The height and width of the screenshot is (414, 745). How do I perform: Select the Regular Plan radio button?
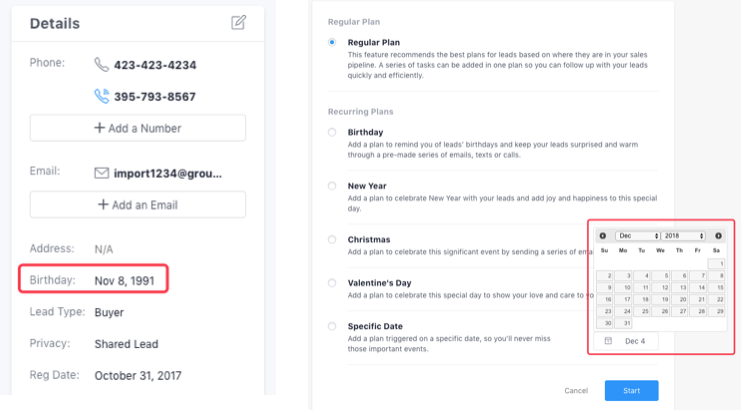(332, 42)
